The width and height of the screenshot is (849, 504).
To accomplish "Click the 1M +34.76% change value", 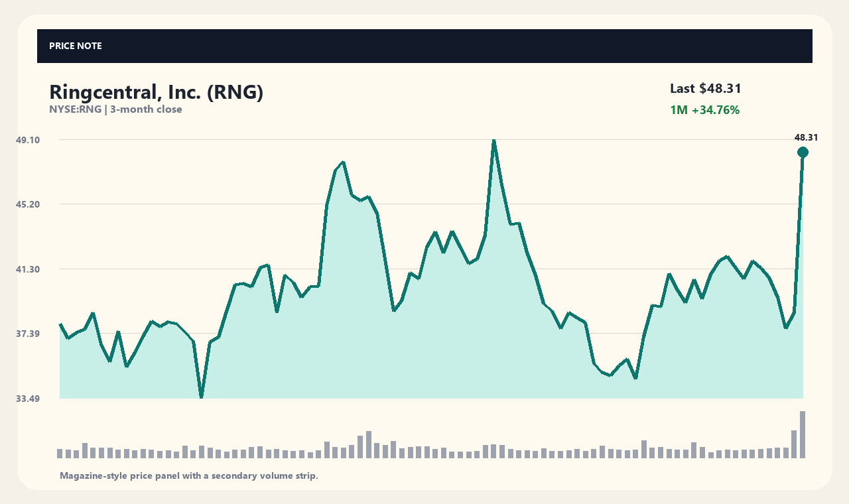I will (704, 110).
